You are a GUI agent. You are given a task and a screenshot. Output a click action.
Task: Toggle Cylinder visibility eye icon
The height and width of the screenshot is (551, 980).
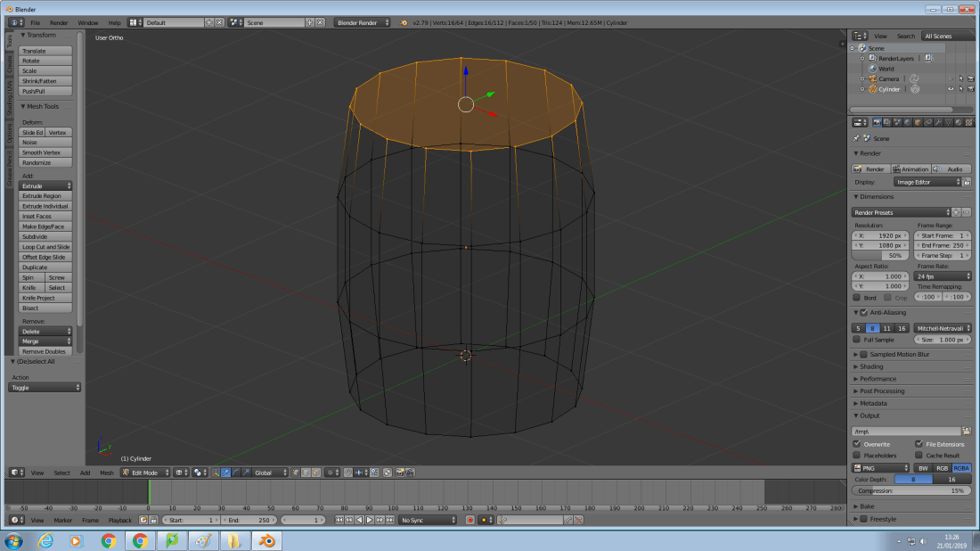click(x=951, y=89)
